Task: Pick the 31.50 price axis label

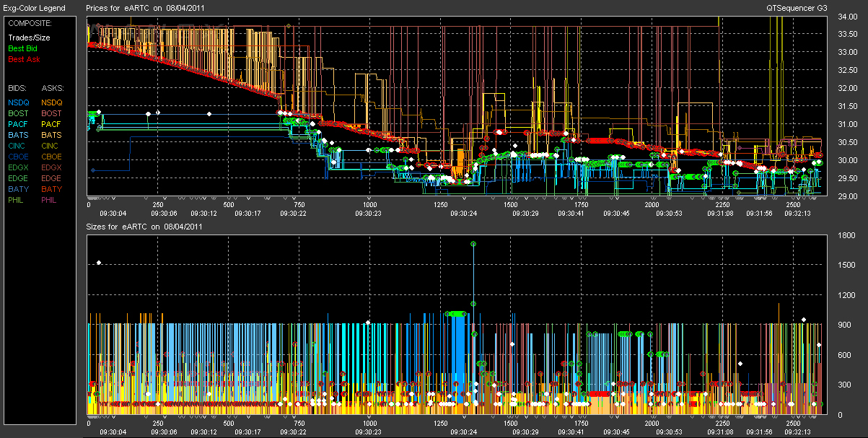Action: tap(847, 107)
